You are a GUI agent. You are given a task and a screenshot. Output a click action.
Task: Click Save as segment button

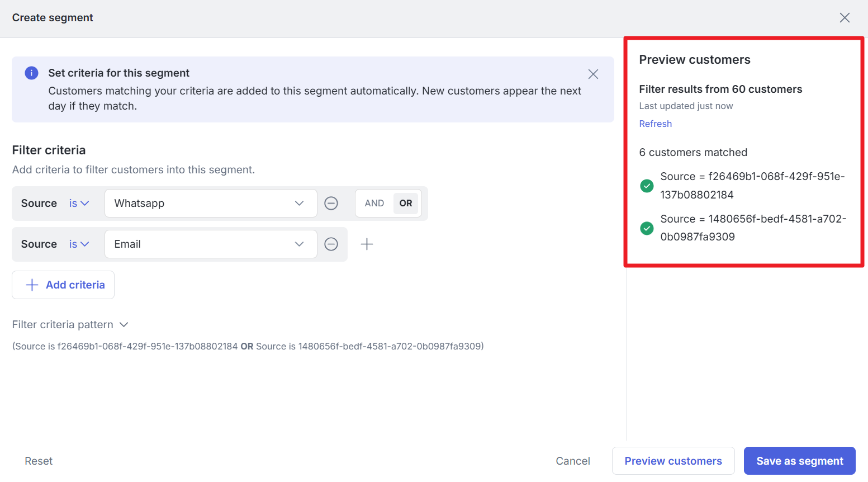click(x=799, y=461)
